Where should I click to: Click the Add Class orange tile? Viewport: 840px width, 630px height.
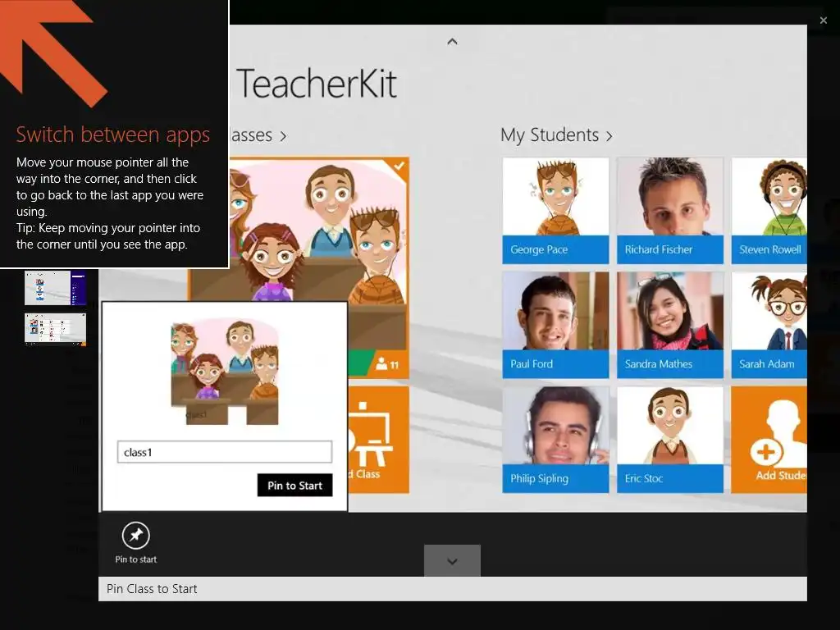[379, 440]
